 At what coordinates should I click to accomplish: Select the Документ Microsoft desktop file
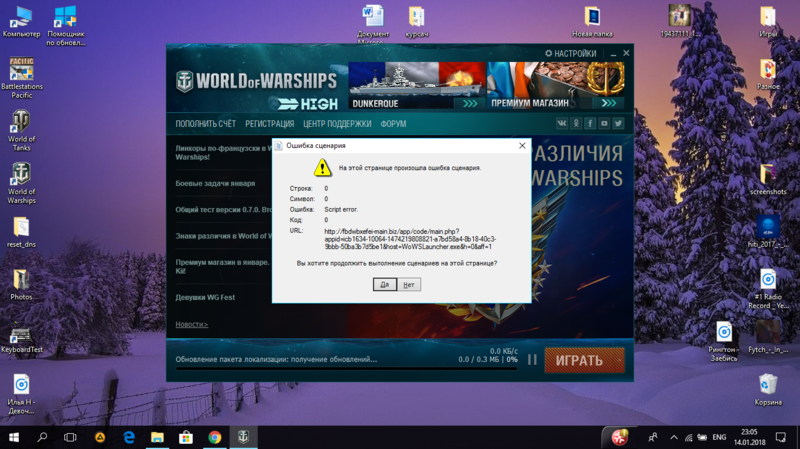(373, 23)
